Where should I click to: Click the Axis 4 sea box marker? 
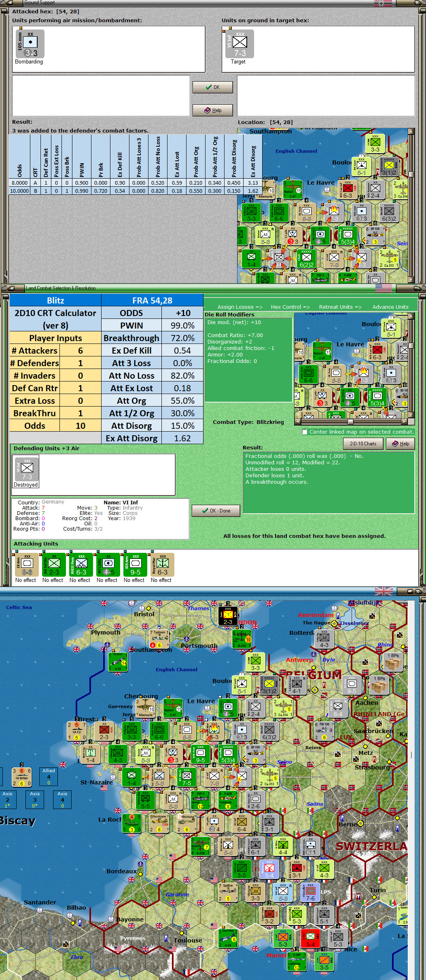(62, 799)
